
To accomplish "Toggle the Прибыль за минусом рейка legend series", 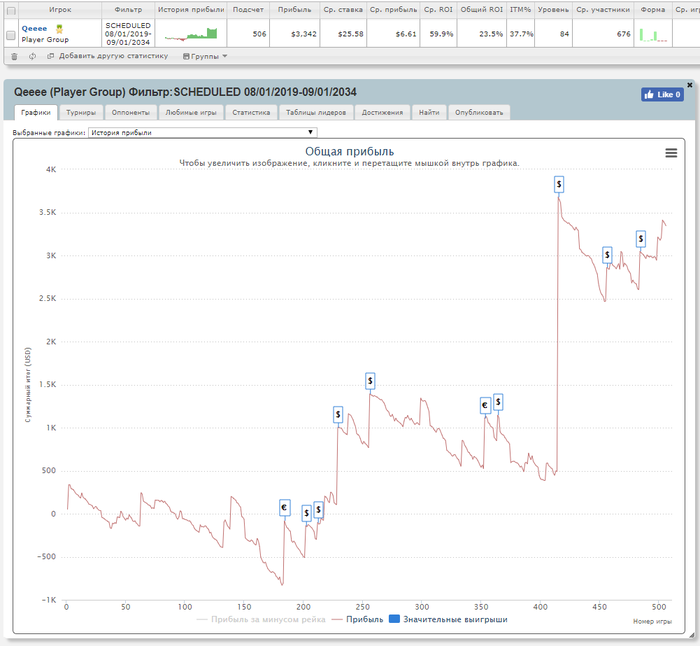I will coord(261,619).
